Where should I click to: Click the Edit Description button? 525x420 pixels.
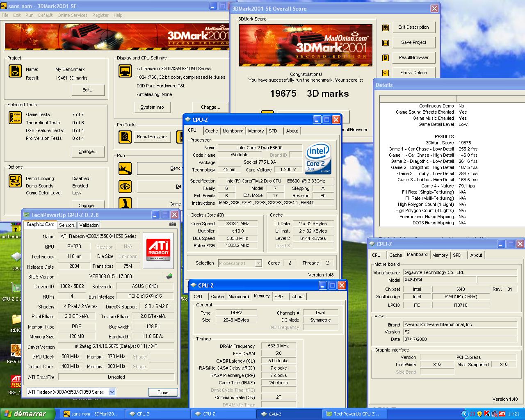(x=413, y=27)
